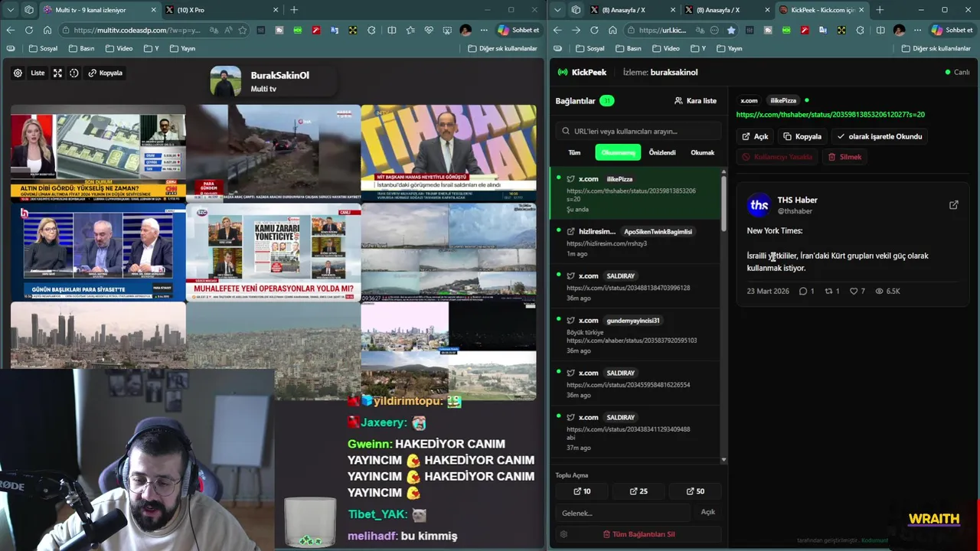This screenshot has height=551, width=980.
Task: Bulk open 50 links button
Action: coord(695,491)
